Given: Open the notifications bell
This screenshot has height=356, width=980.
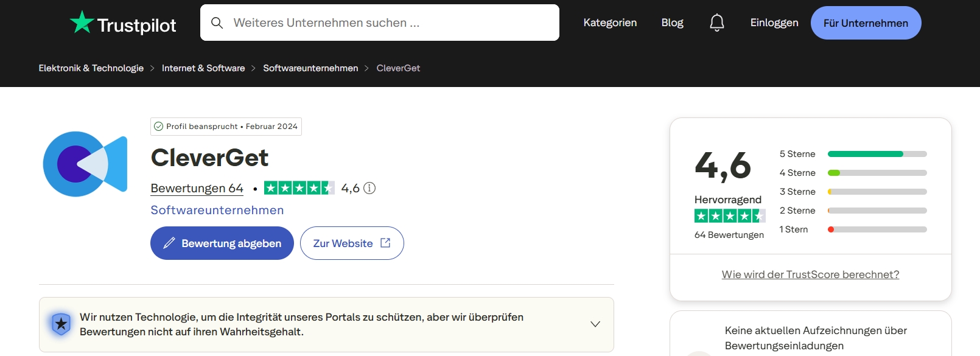Looking at the screenshot, I should [717, 23].
